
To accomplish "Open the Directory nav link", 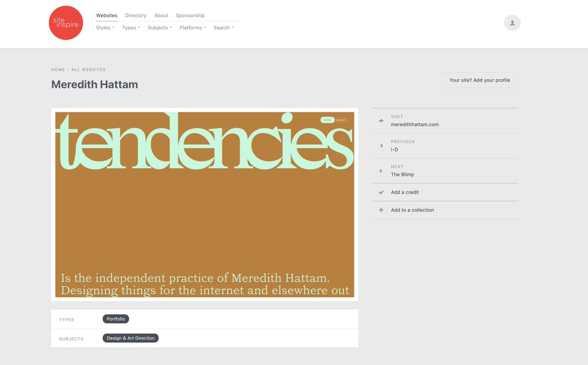I will (136, 16).
